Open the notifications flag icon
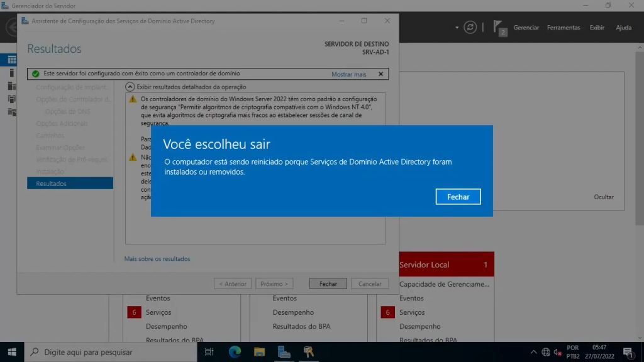The width and height of the screenshot is (644, 362). (499, 28)
